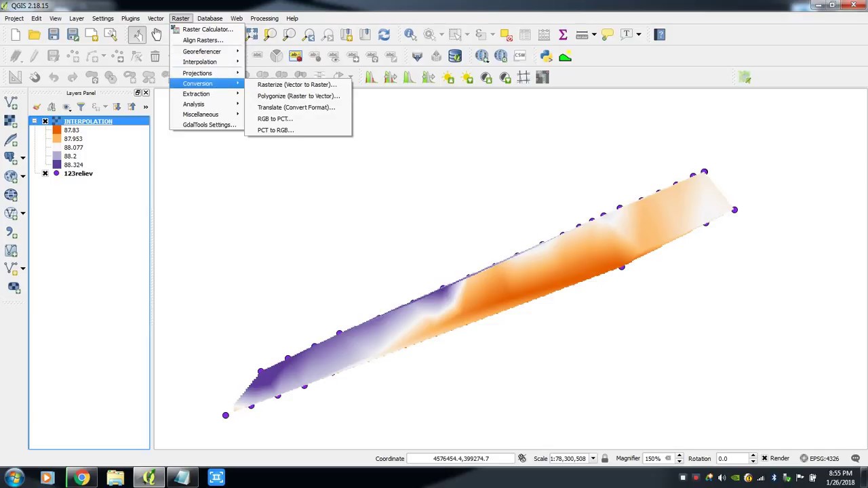Click the Georeferencer grid icon
This screenshot has width=868, height=488.
click(524, 78)
